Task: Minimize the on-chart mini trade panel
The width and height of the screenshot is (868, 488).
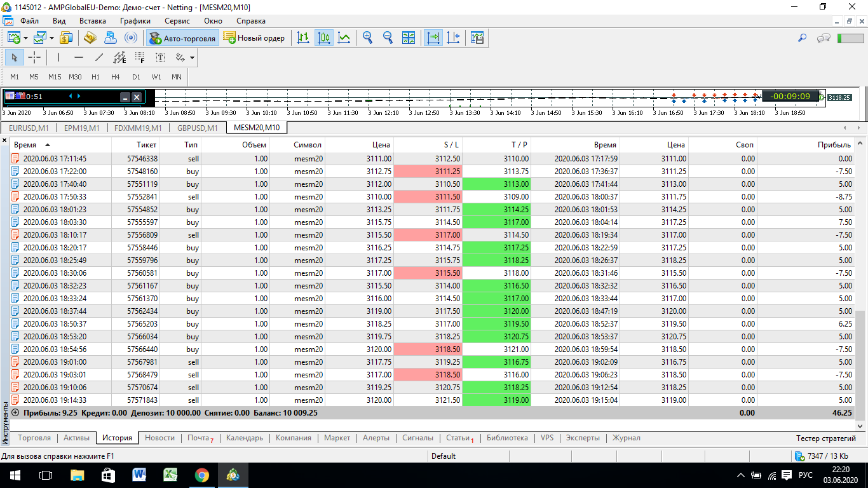Action: tap(125, 97)
